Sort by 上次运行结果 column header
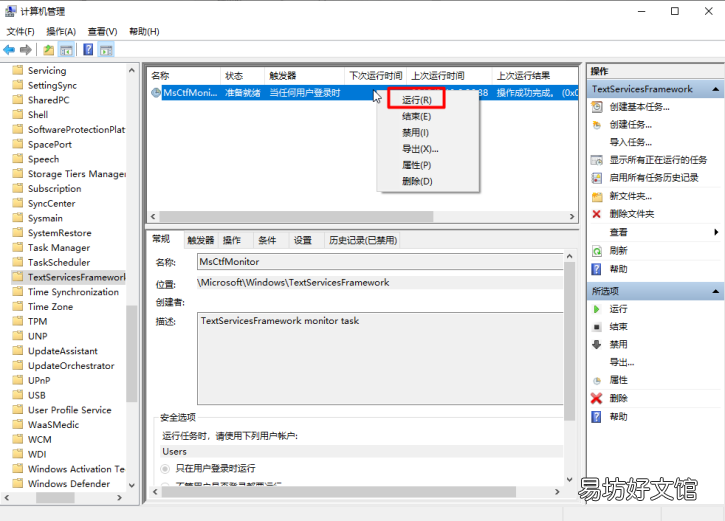The image size is (725, 521). [535, 76]
